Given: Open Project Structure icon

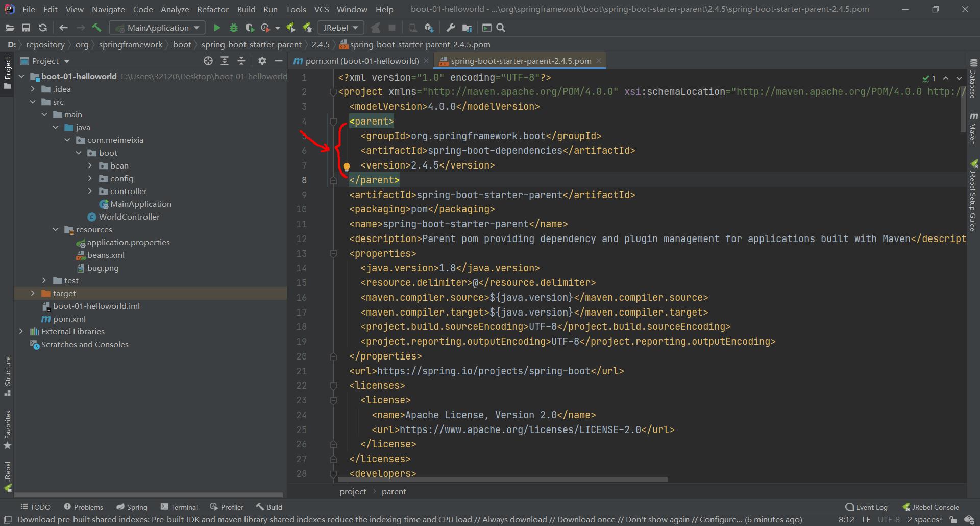Looking at the screenshot, I should pos(467,28).
